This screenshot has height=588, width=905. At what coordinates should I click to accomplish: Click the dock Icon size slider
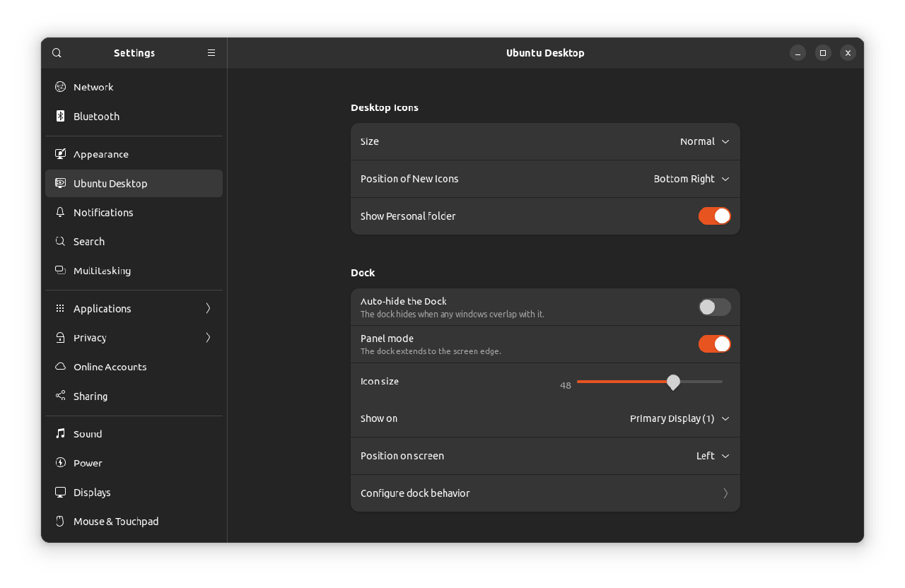click(x=649, y=382)
